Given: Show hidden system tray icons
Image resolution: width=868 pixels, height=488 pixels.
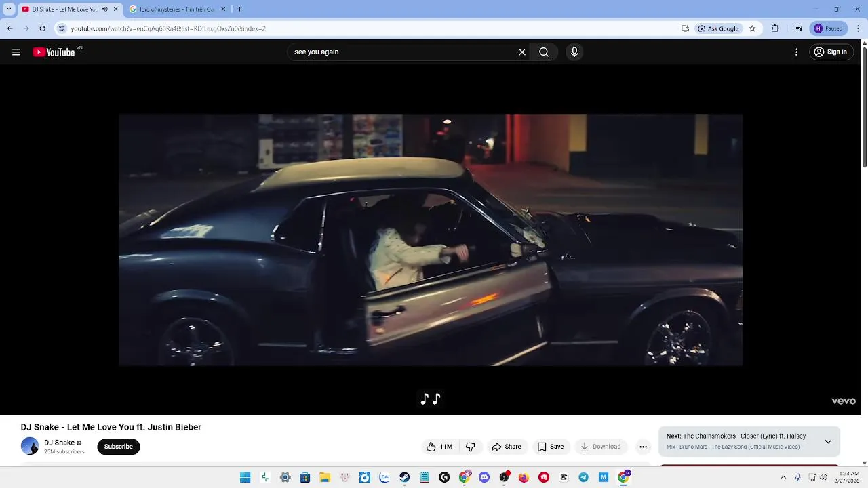Looking at the screenshot, I should [783, 477].
